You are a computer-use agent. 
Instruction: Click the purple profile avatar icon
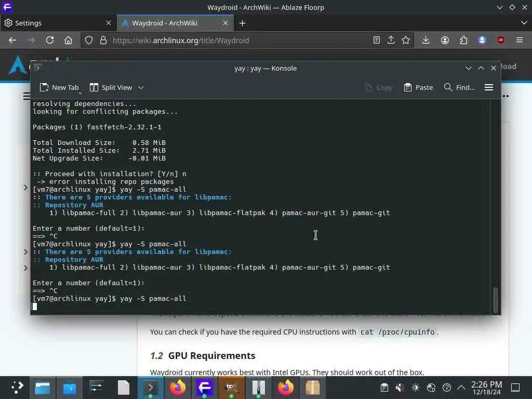pyautogui.click(x=482, y=41)
